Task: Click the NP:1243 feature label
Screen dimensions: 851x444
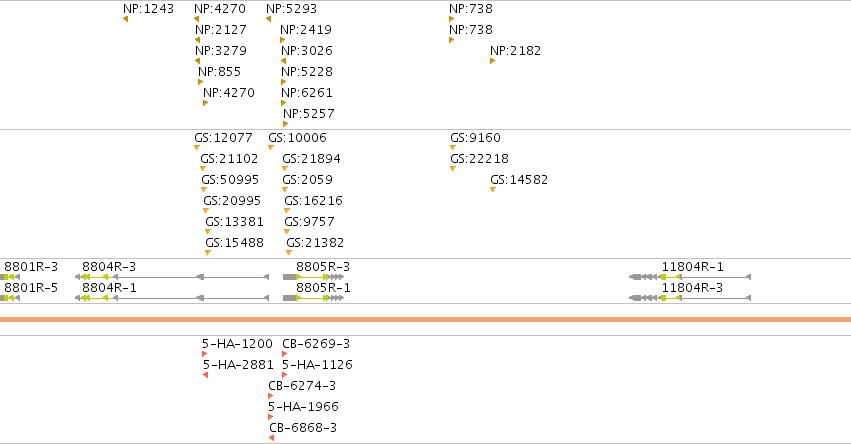Action: (x=148, y=9)
